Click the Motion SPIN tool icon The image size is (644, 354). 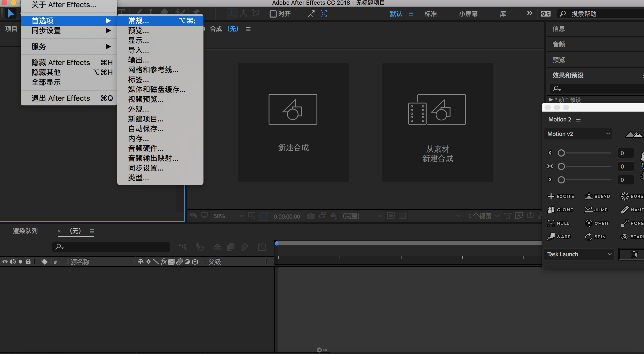click(588, 237)
